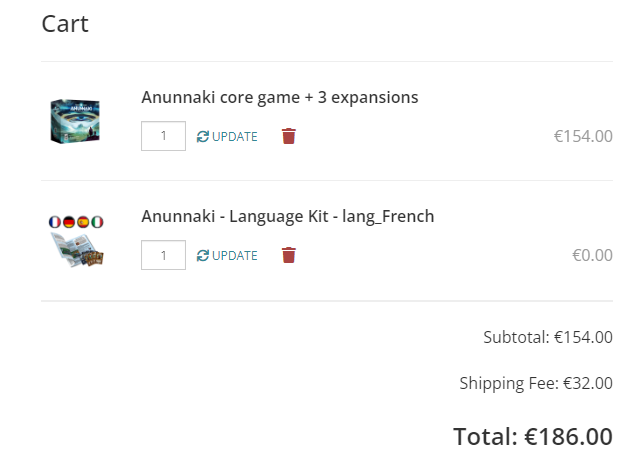Focus the core game quantity field
644x473 pixels.
click(163, 136)
